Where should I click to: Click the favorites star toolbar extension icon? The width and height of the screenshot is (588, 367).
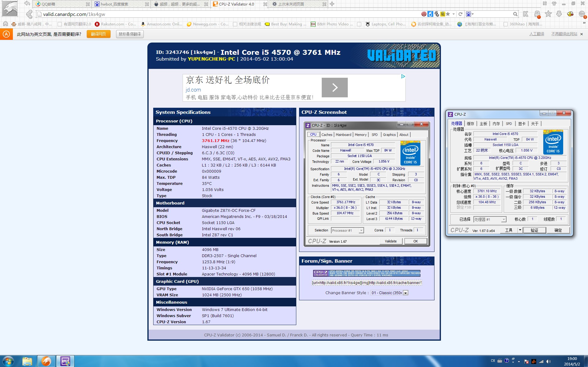pos(548,14)
